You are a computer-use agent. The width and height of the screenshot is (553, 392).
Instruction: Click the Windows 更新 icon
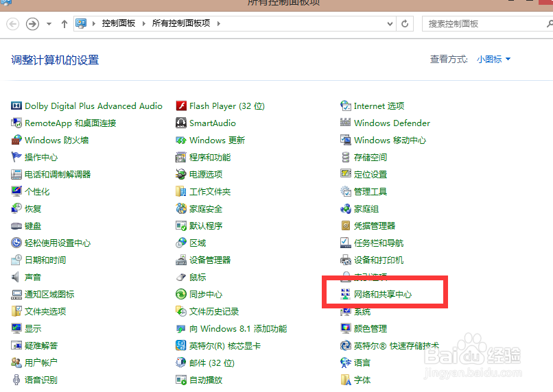coord(181,140)
